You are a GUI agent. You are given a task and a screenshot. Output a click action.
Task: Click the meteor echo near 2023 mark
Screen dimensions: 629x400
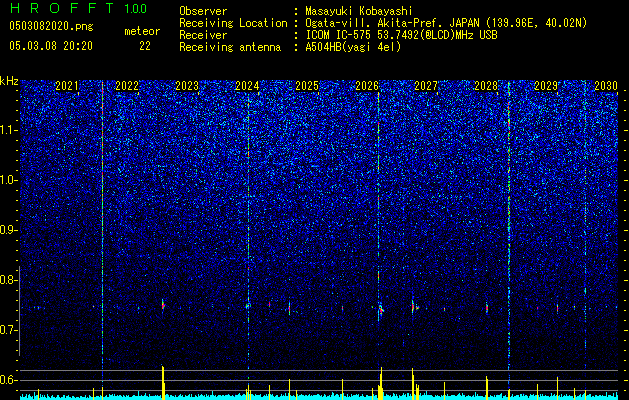tap(163, 305)
